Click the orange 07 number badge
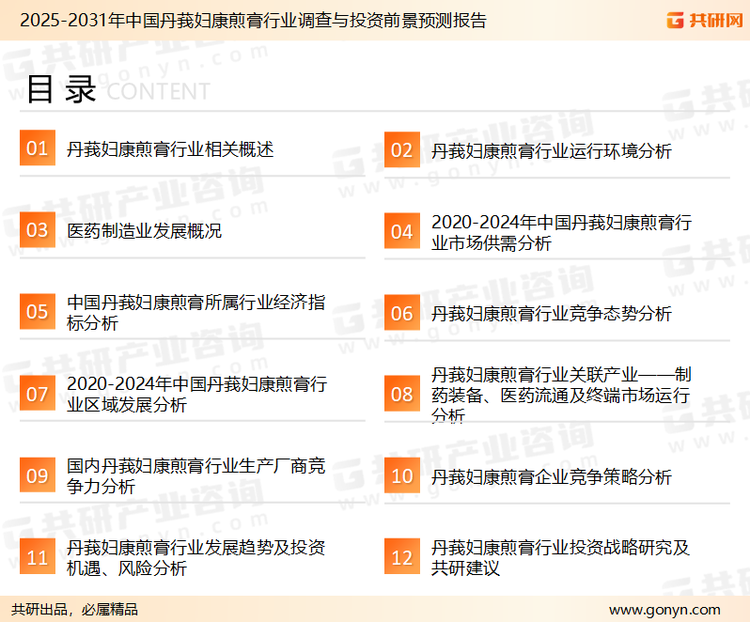 click(x=37, y=393)
